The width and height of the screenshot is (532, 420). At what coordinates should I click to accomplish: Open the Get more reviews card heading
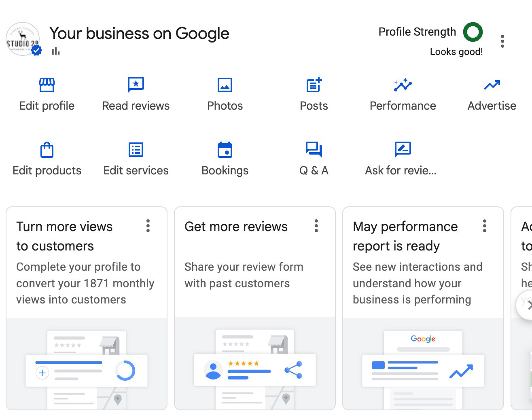236,227
